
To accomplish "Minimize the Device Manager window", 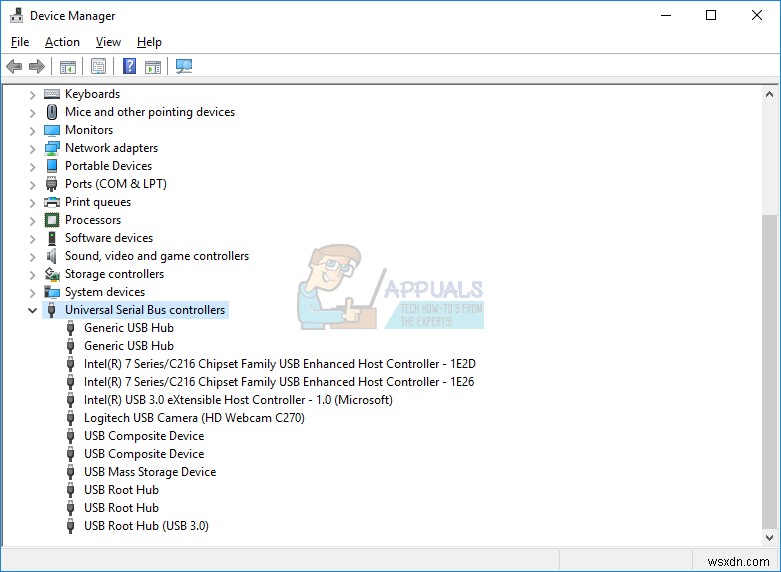I will point(666,15).
